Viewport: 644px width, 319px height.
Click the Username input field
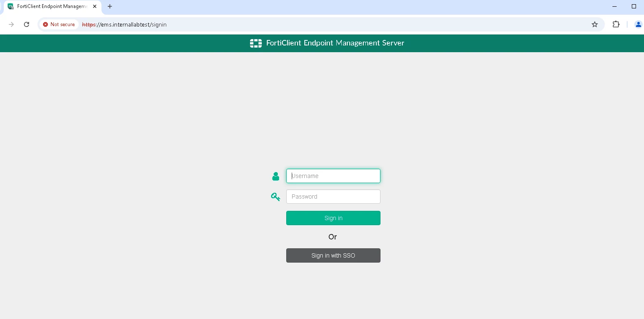click(333, 176)
